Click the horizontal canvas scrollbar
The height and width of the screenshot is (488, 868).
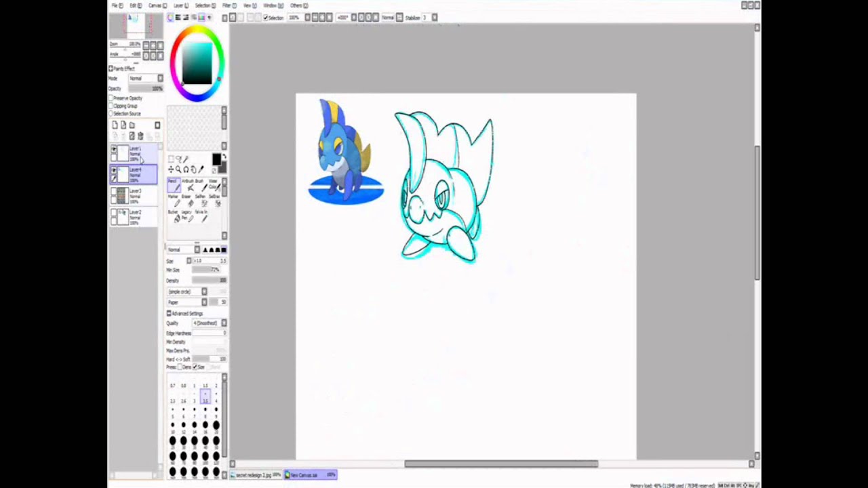click(501, 464)
